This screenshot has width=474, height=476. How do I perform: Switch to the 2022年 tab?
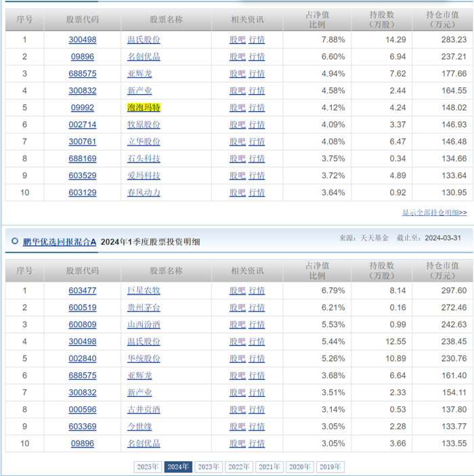[239, 467]
